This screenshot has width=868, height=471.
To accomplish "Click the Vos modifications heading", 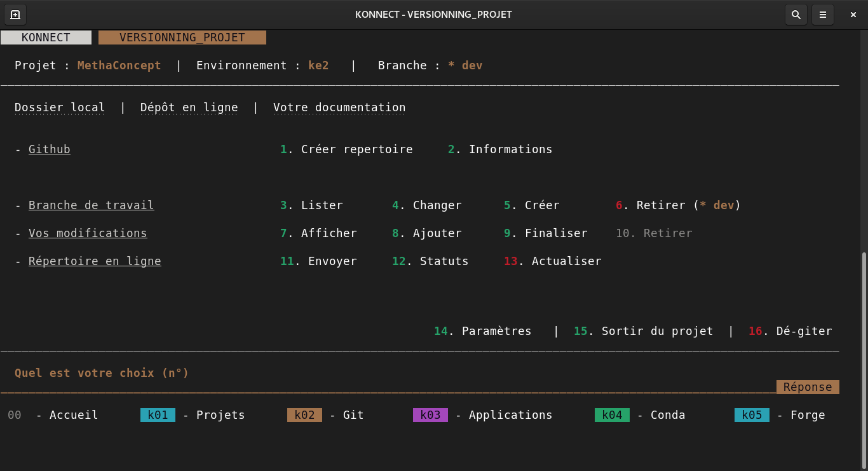I will (x=88, y=233).
